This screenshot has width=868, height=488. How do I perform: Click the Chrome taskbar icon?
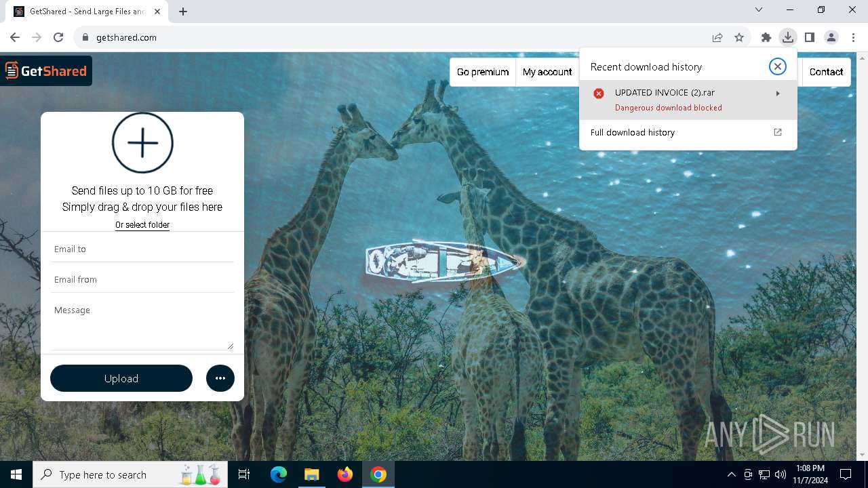pyautogui.click(x=378, y=474)
